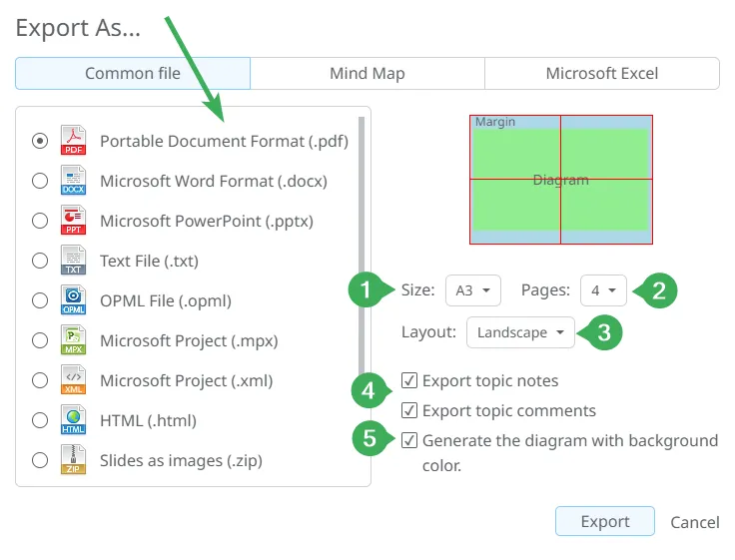
Task: Open the Size A3 dropdown
Action: coord(473,290)
